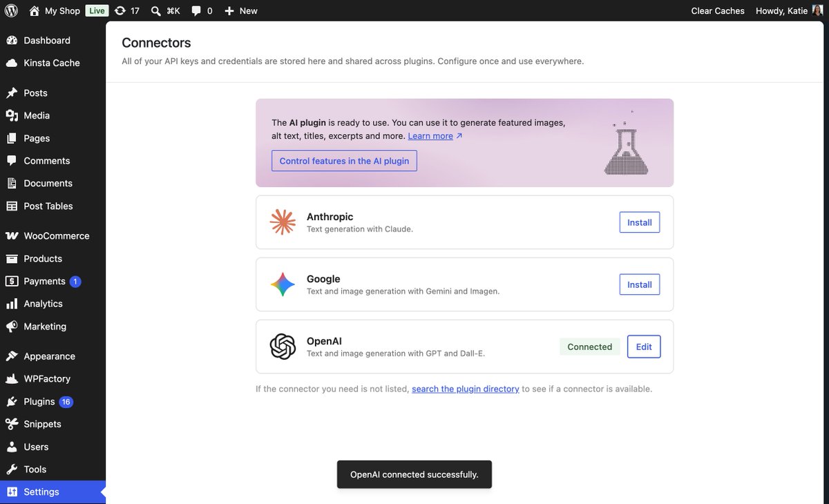The height and width of the screenshot is (504, 829).
Task: Click New in the admin bar
Action: pos(249,10)
